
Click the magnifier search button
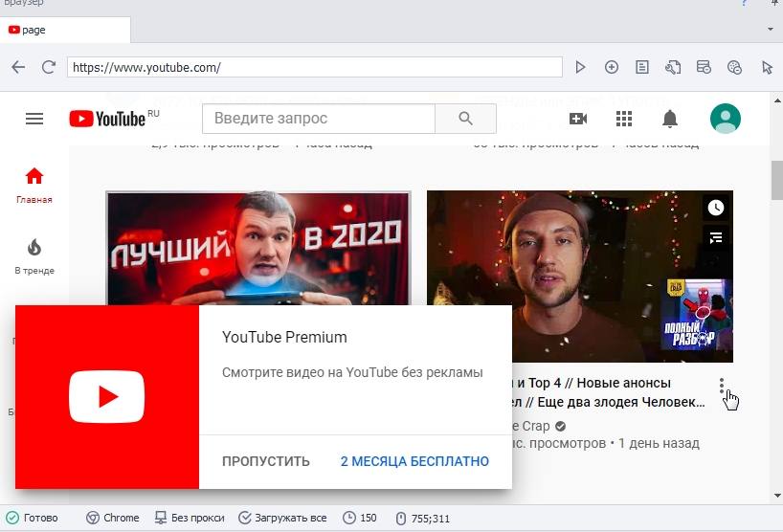pyautogui.click(x=465, y=119)
